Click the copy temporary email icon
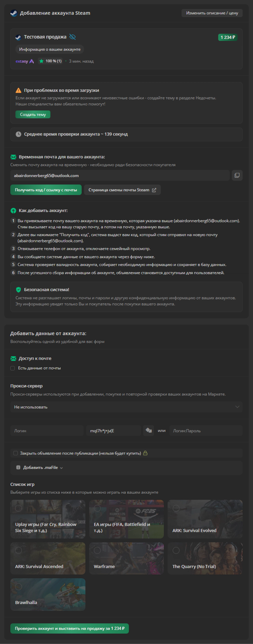Image resolution: width=253 pixels, height=644 pixels. [x=237, y=175]
